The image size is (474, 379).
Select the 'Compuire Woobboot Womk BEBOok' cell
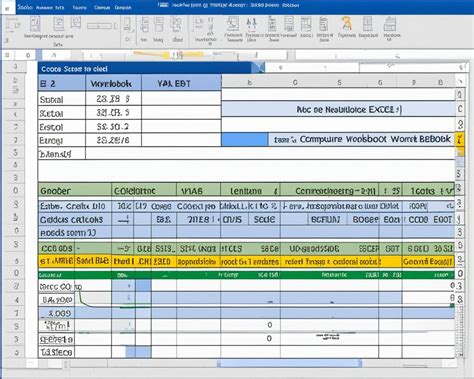pyautogui.click(x=361, y=139)
